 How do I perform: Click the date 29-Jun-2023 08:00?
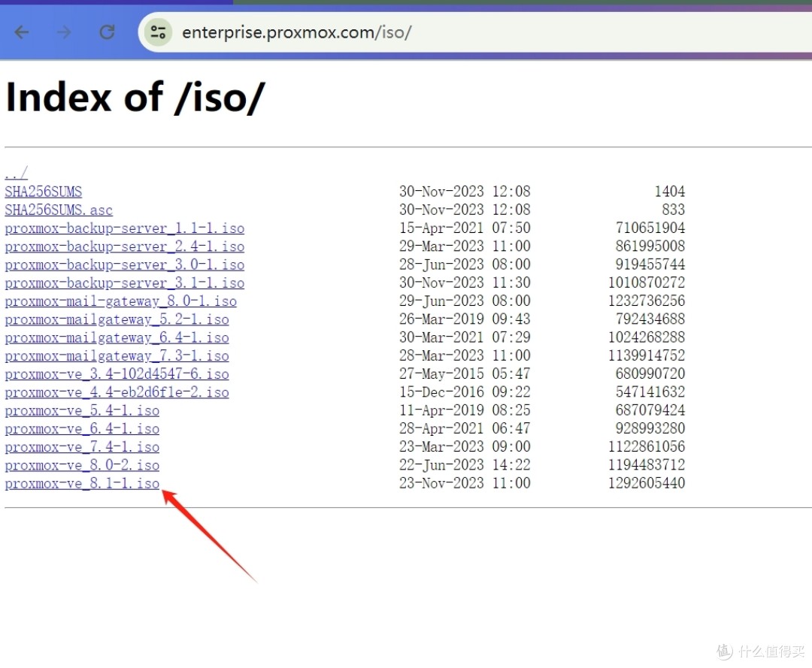coord(465,301)
